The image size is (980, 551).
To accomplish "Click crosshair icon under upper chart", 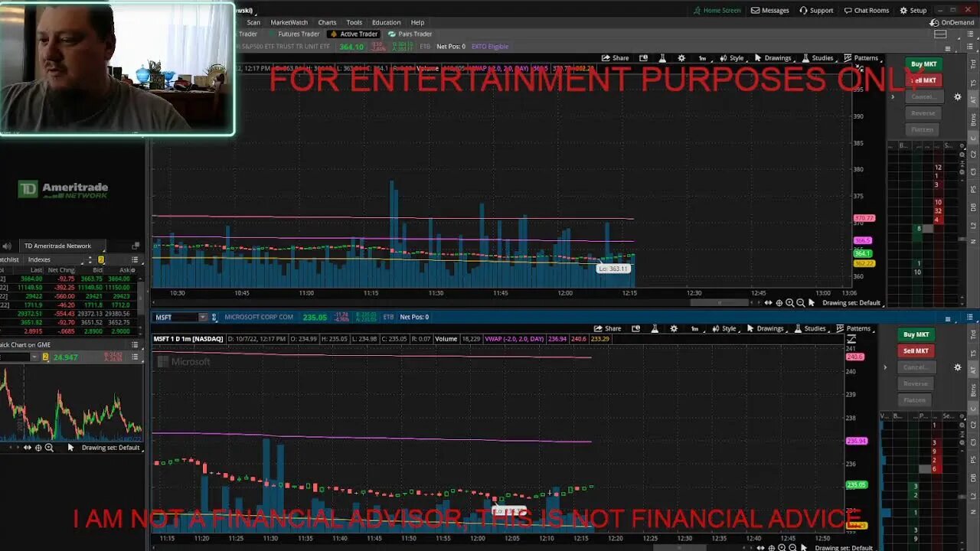I will 779,303.
